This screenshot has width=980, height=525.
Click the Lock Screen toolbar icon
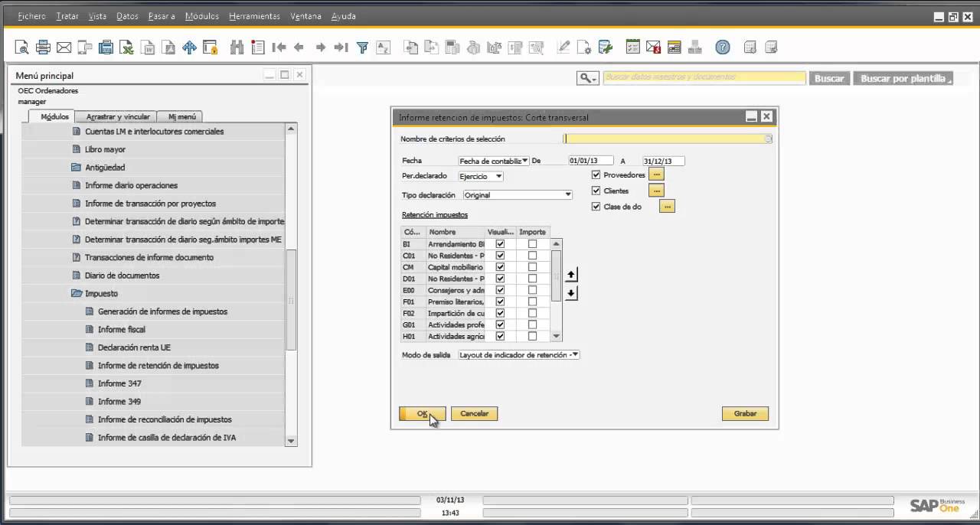(x=211, y=47)
